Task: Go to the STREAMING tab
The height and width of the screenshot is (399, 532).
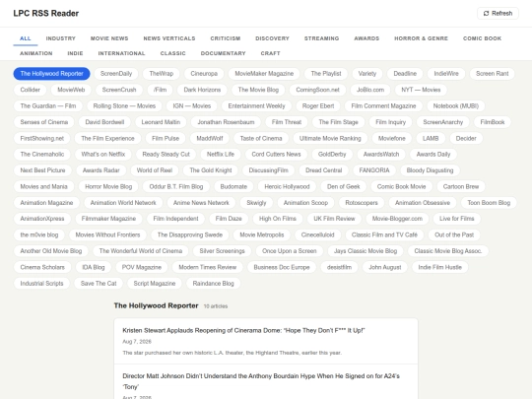Action: tap(321, 38)
